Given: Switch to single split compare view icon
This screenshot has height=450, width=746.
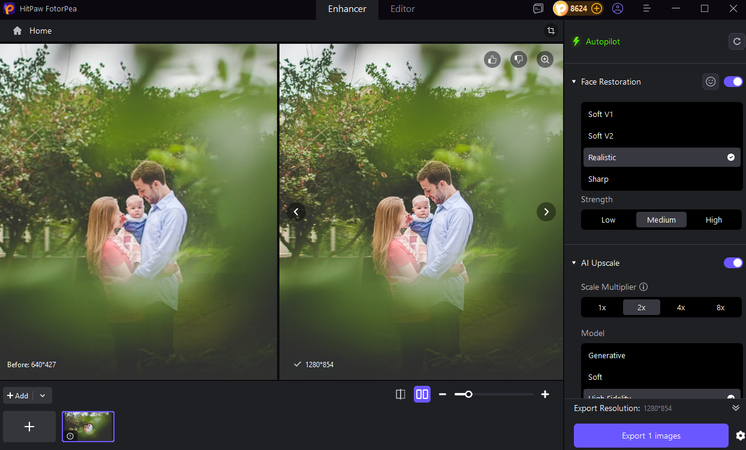Looking at the screenshot, I should click(401, 394).
